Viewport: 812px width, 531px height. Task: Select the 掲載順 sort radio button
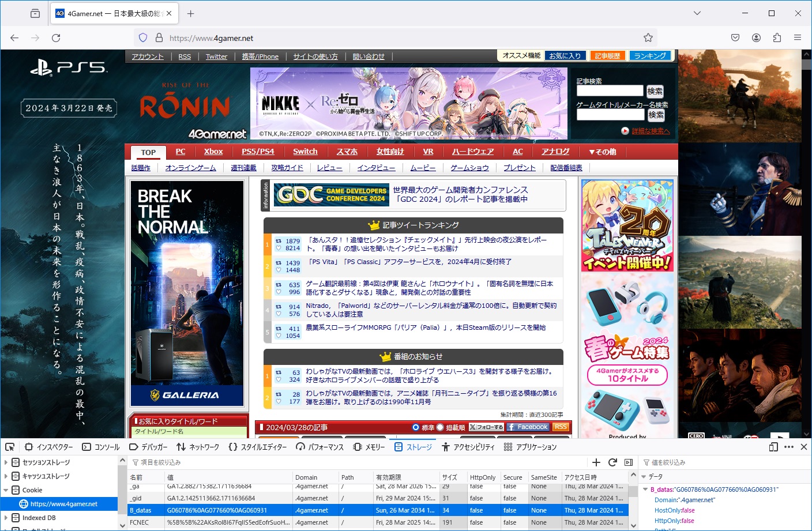(x=440, y=427)
